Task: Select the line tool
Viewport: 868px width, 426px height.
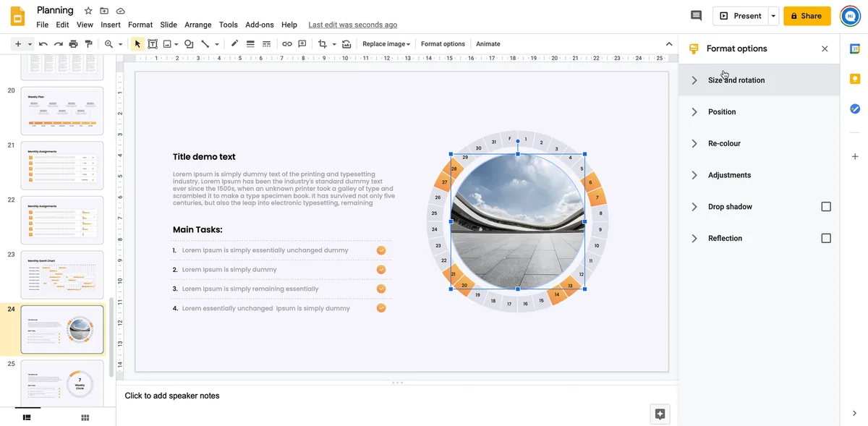Action: click(205, 44)
